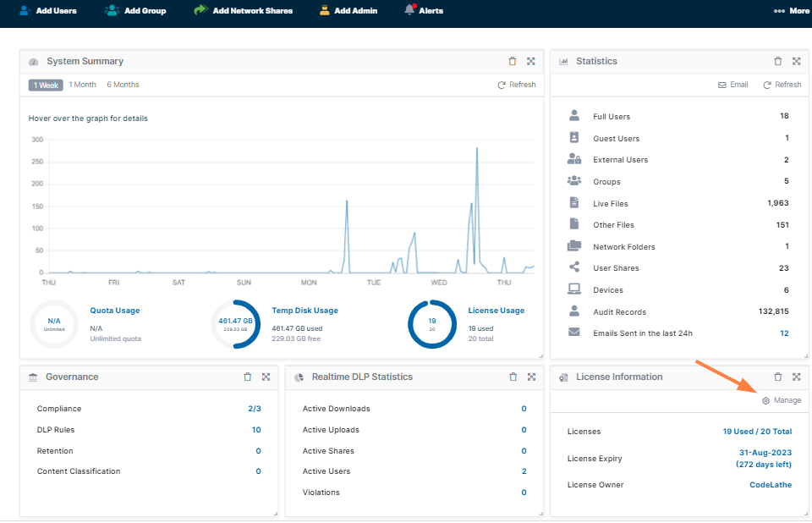Viewport: 812px width, 523px height.
Task: Expand System Summary widget to fullscreen
Action: (531, 61)
